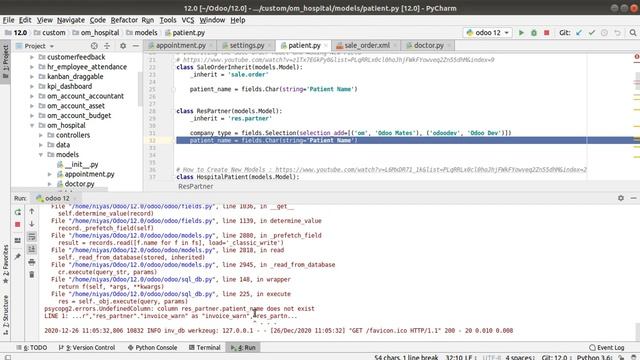The width and height of the screenshot is (640, 360).
Task: Collapse om_hospital folder
Action: pos(32,126)
